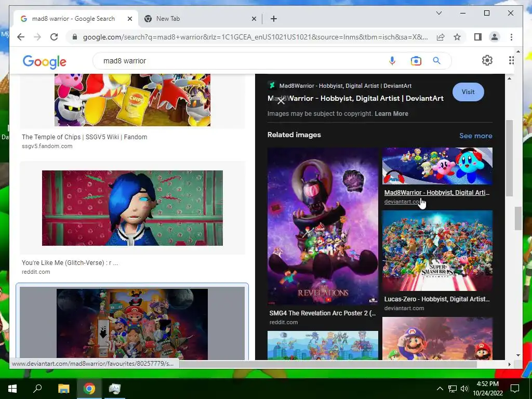Open the Chrome profile avatar menu
The height and width of the screenshot is (399, 532).
pyautogui.click(x=495, y=37)
